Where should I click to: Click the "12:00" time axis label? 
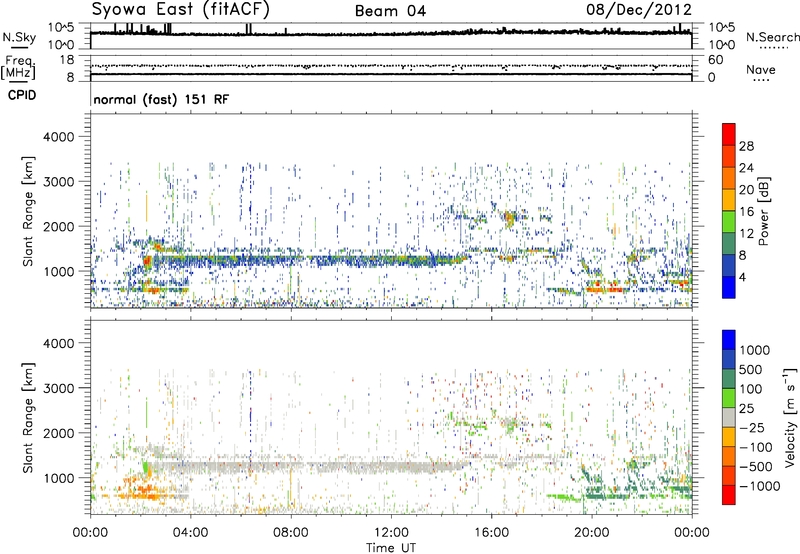coord(391,533)
